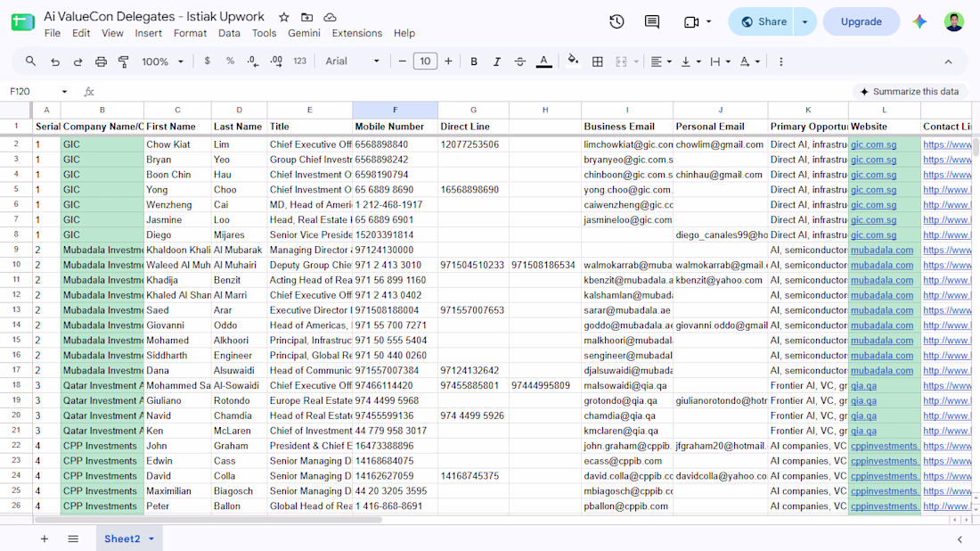Open the all sheets list
Screen dimensions: 980x551
click(x=73, y=539)
